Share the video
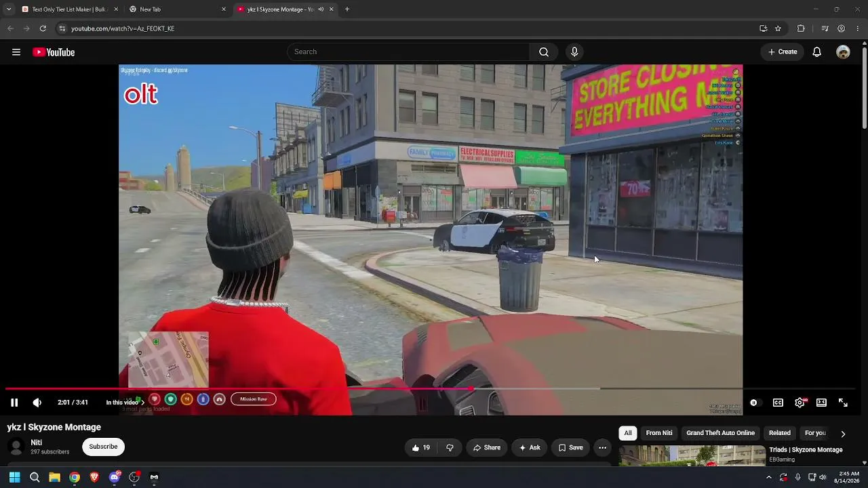868x488 pixels. [487, 447]
